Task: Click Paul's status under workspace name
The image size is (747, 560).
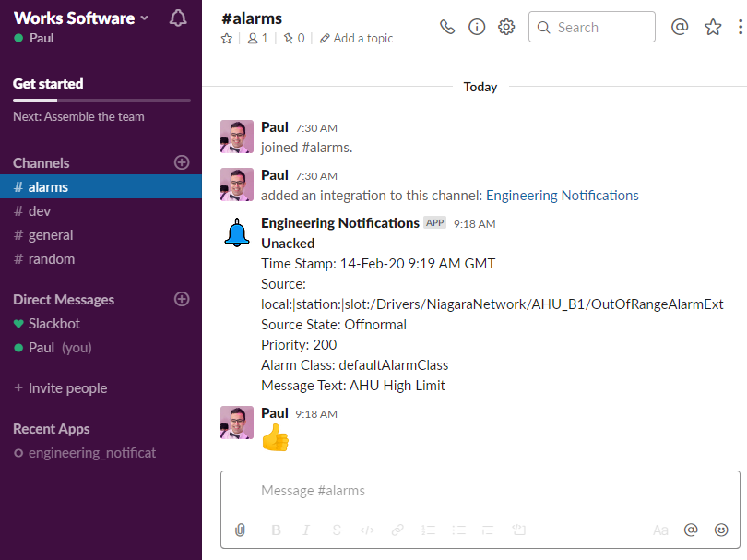Action: point(34,38)
